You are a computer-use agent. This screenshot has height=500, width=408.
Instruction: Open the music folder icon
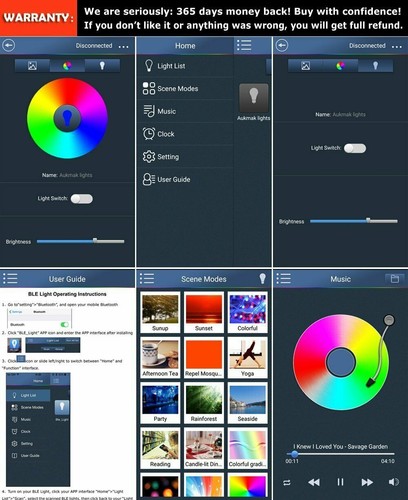(395, 279)
